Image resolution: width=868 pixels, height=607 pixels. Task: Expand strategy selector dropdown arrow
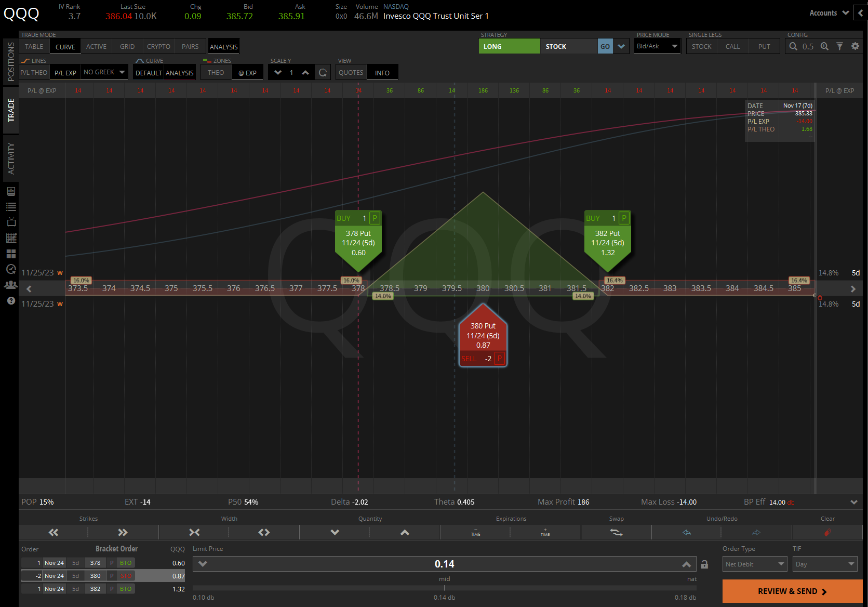pos(621,46)
